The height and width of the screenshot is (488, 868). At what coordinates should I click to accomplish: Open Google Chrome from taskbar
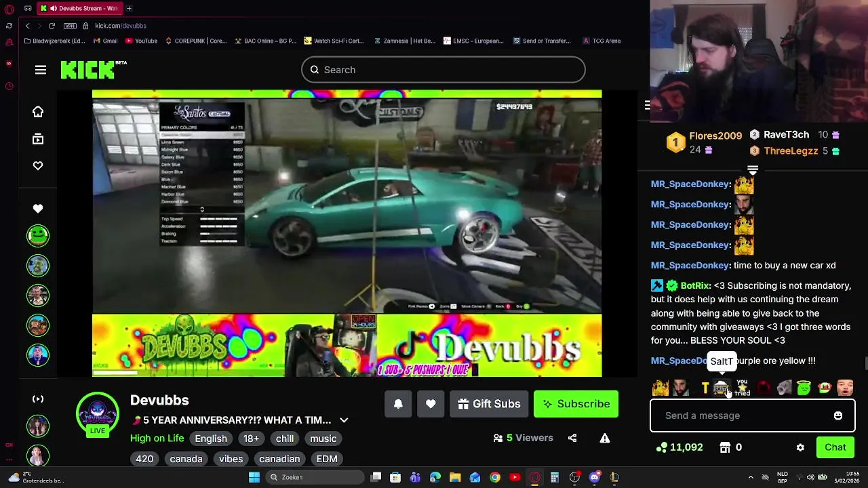point(495,477)
